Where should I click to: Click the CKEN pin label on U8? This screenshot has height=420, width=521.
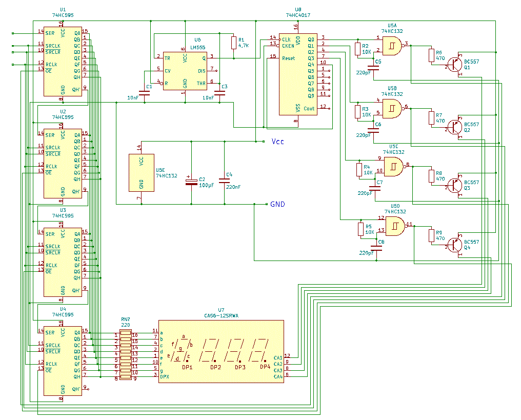[x=288, y=46]
